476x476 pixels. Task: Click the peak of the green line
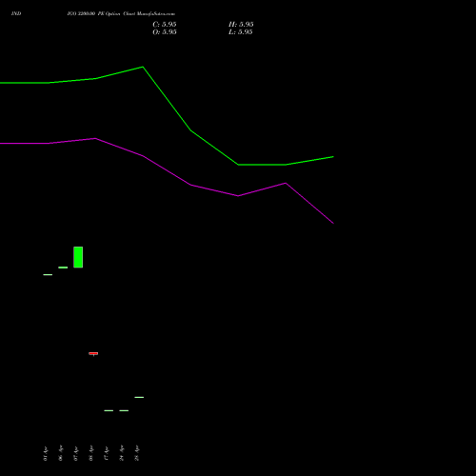click(143, 67)
